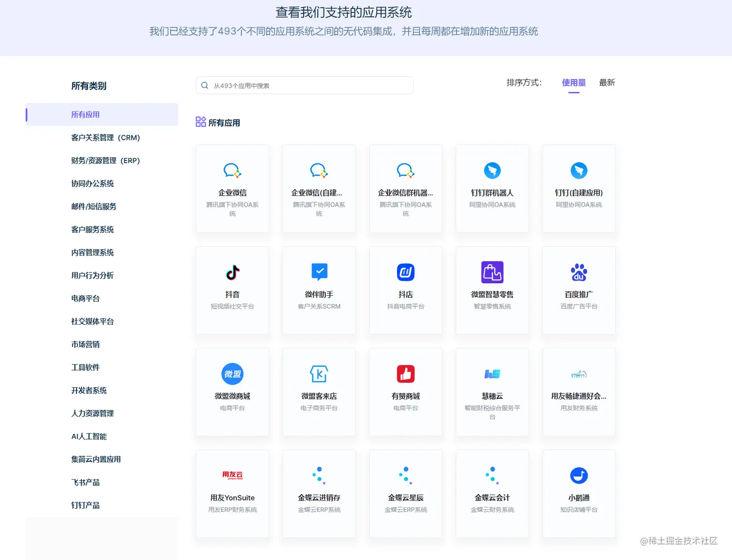The width and height of the screenshot is (732, 560).
Task: Select the 协同办公系统 category
Action: coord(92,183)
